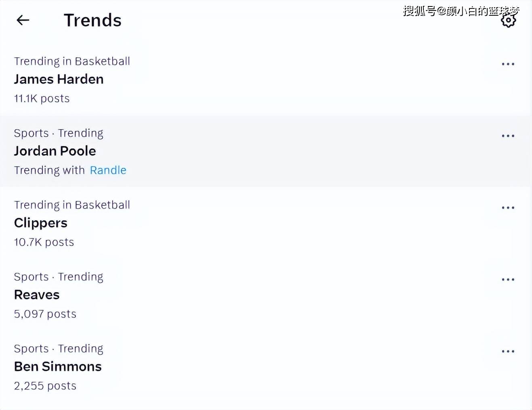Screen dimensions: 532x410
Task: Click Trending in Basketball label above Clippers
Action: [x=72, y=205]
